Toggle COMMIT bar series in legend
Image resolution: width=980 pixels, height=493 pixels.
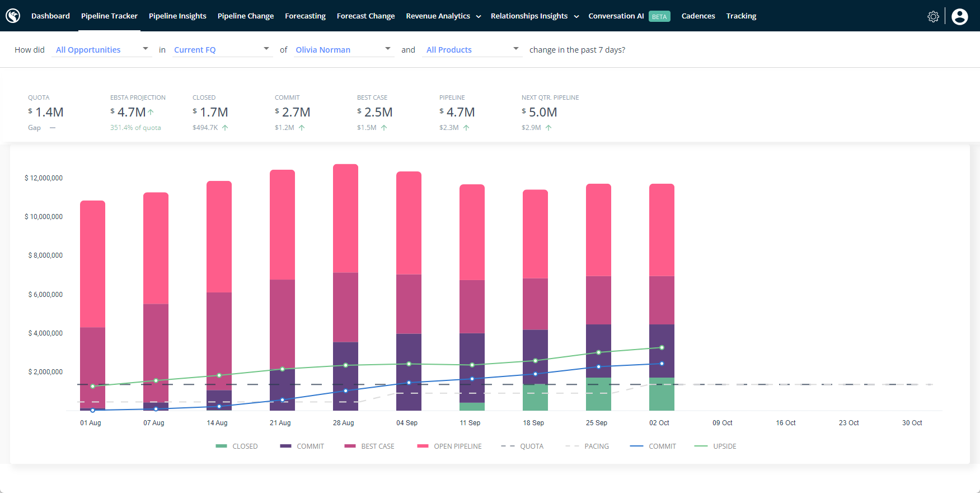pos(302,447)
